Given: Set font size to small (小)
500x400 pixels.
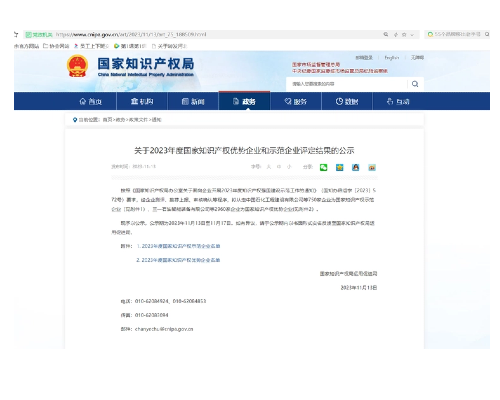Looking at the screenshot, I should point(289,167).
